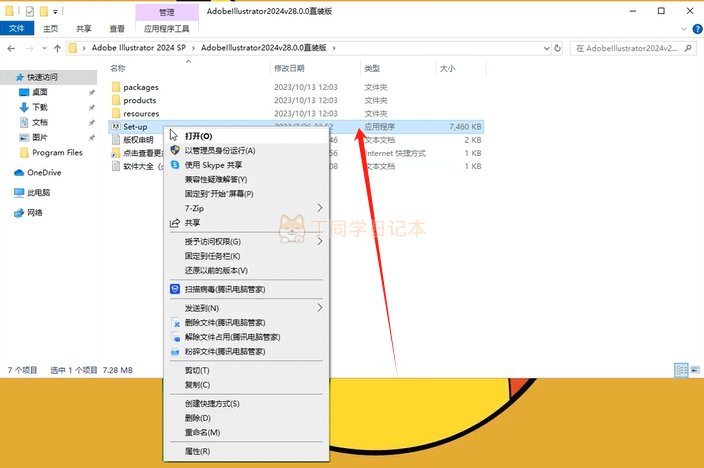Image resolution: width=704 pixels, height=468 pixels.
Task: Open 网络 in the navigation pane
Action: pyautogui.click(x=35, y=213)
